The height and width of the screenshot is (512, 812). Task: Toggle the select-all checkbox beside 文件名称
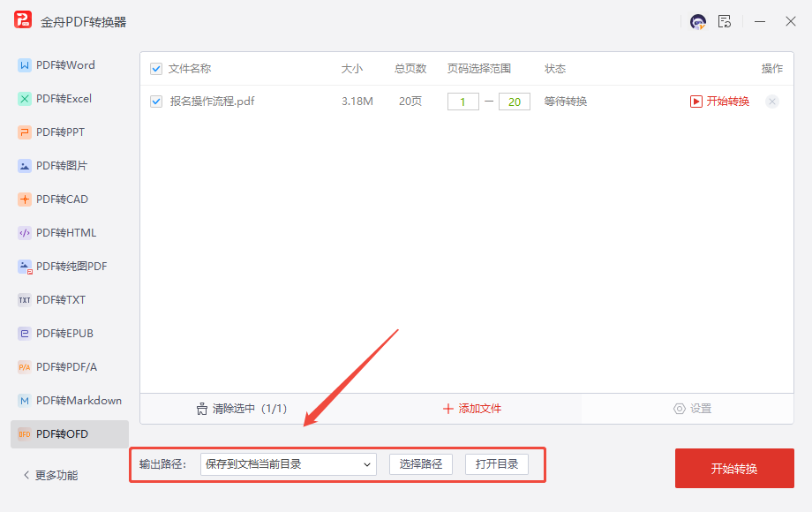point(156,69)
